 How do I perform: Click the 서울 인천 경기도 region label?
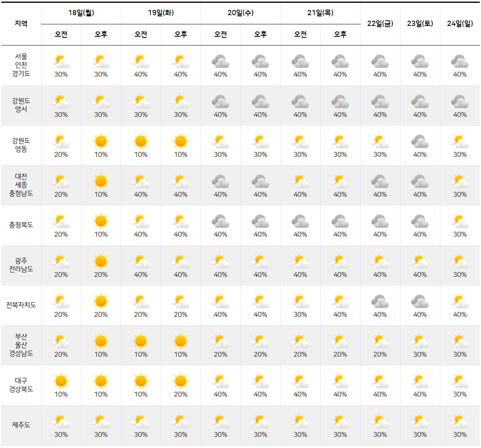pos(21,65)
